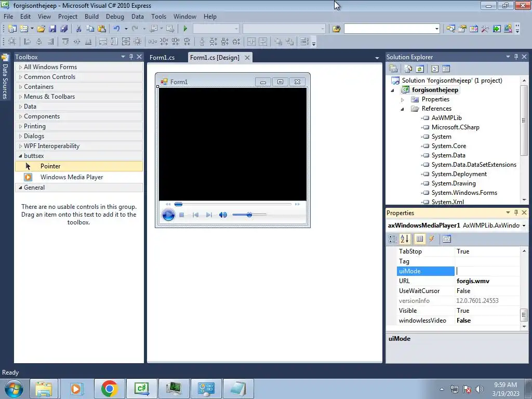532x399 pixels.
Task: Click the media player Previous button
Action: click(x=195, y=215)
